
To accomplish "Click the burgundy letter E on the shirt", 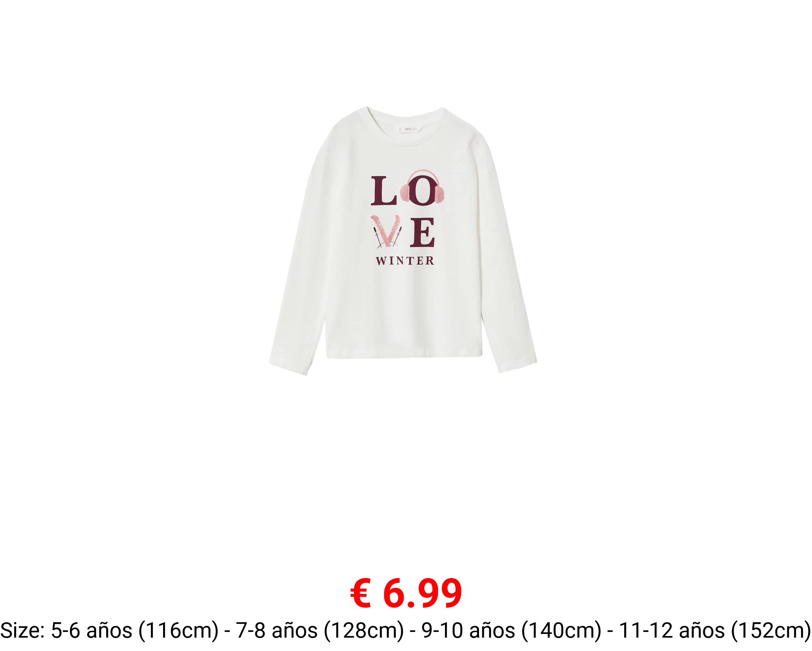I will pos(422,232).
